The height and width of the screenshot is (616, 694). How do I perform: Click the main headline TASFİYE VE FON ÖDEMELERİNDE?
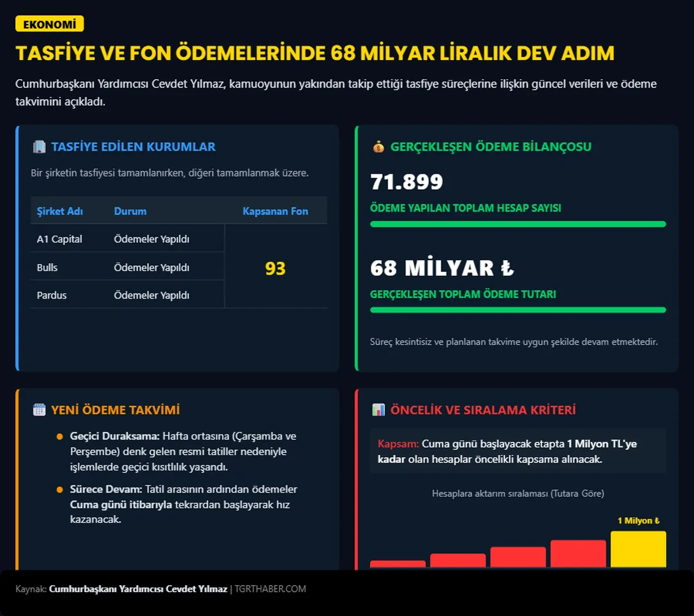[x=315, y=53]
